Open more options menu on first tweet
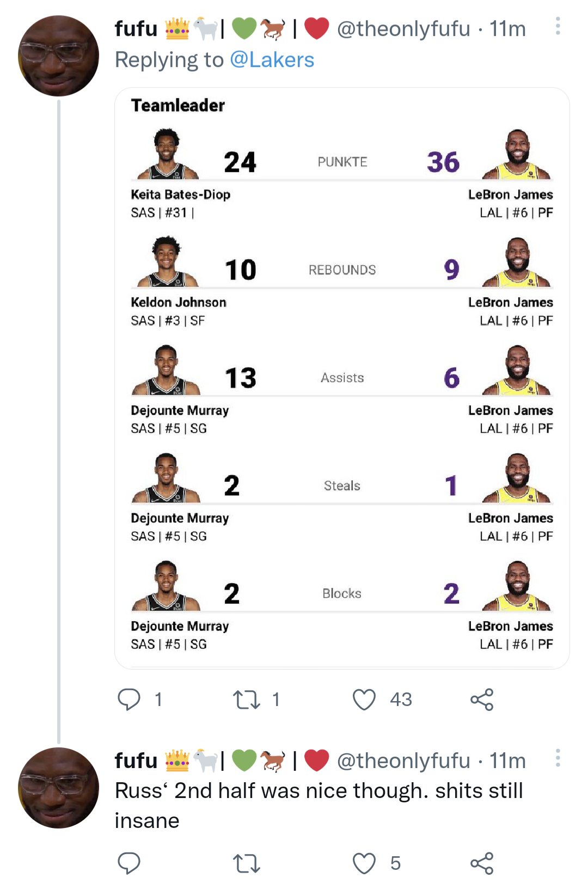 tap(557, 27)
